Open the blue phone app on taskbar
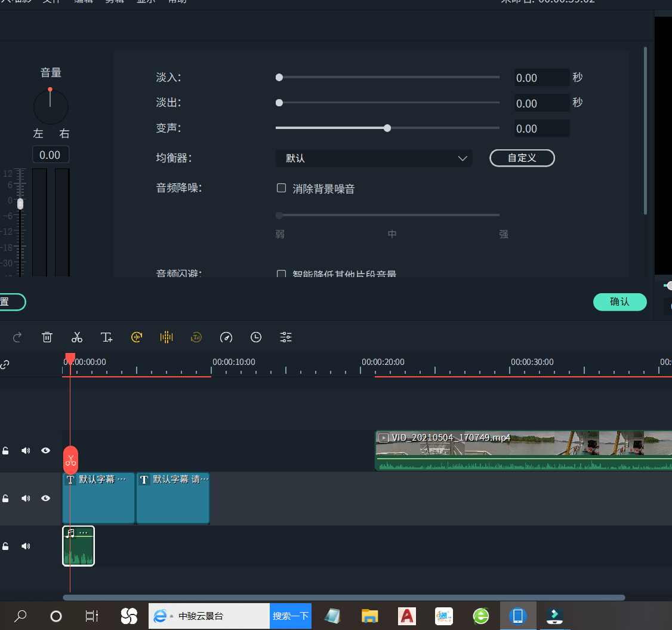The width and height of the screenshot is (672, 630). tap(517, 616)
